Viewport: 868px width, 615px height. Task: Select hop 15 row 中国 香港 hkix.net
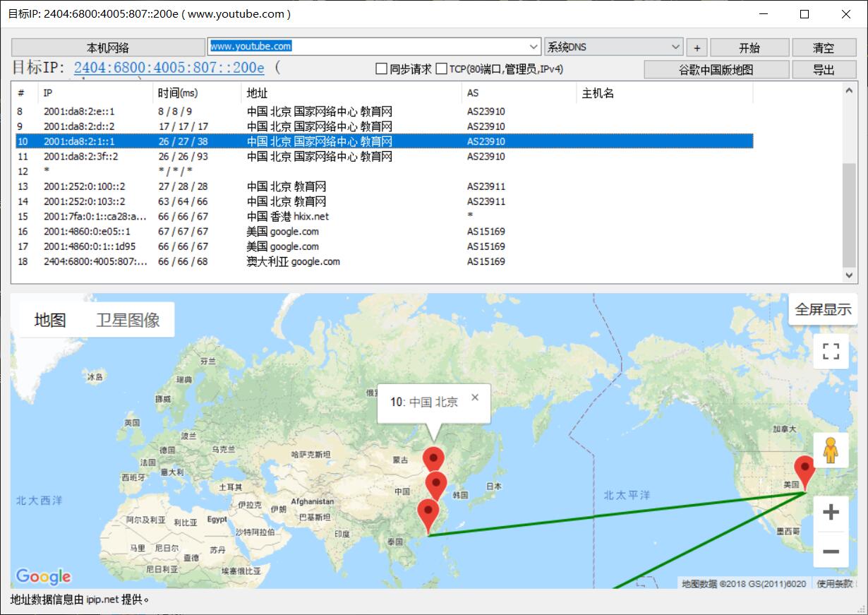click(384, 217)
